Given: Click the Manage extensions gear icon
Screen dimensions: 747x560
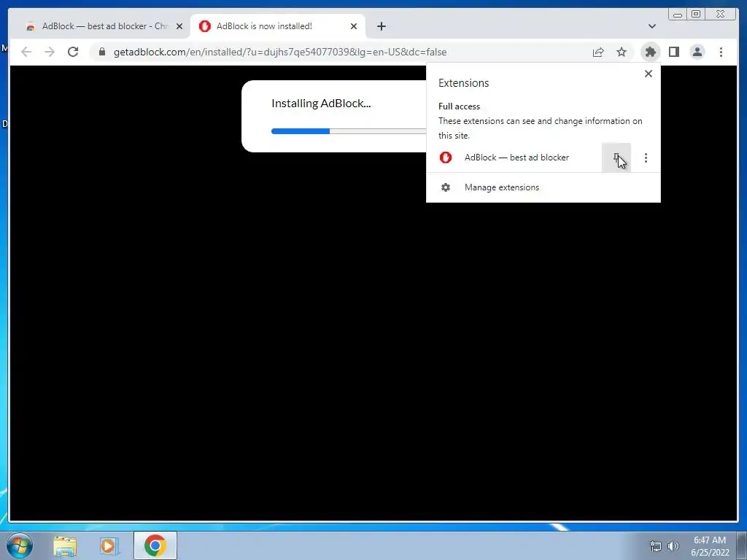Looking at the screenshot, I should coord(446,187).
